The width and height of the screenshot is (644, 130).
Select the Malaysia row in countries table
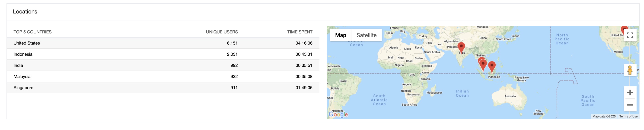click(x=163, y=77)
